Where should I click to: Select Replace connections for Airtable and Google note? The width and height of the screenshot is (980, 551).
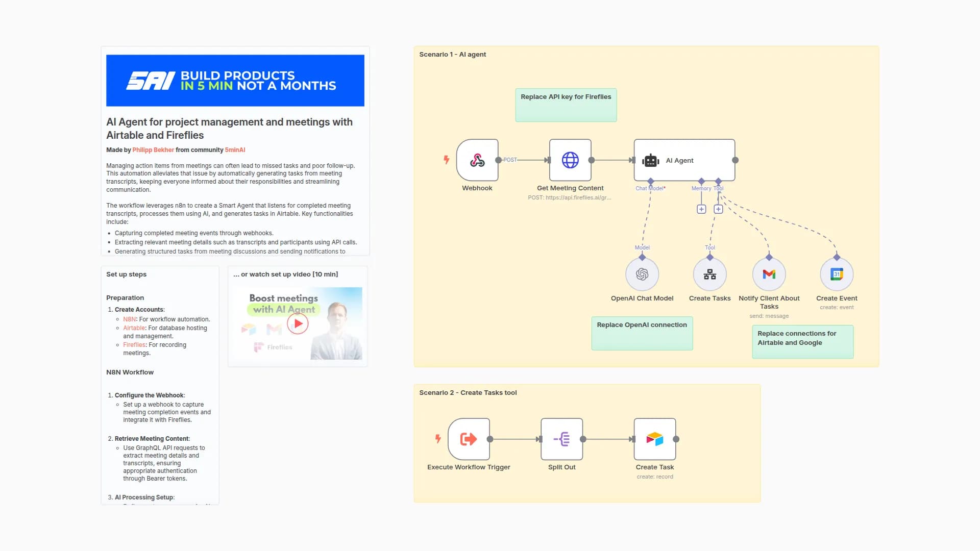pyautogui.click(x=803, y=342)
